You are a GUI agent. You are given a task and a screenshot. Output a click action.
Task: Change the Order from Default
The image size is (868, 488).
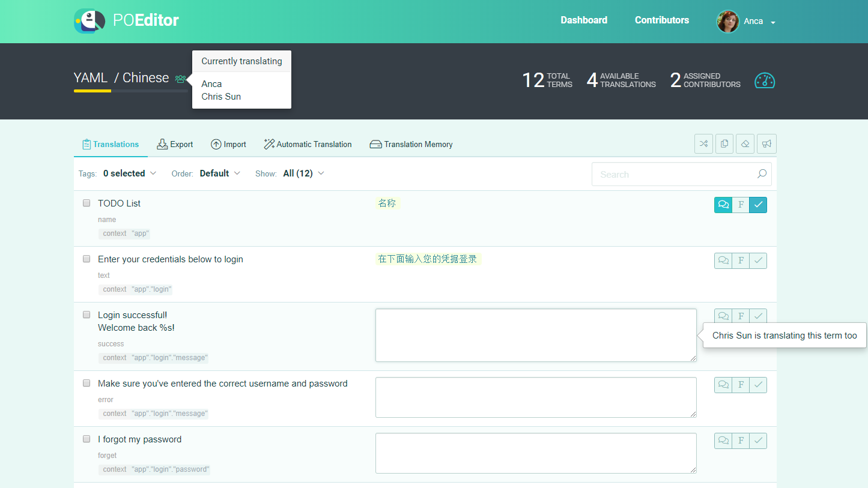[220, 173]
